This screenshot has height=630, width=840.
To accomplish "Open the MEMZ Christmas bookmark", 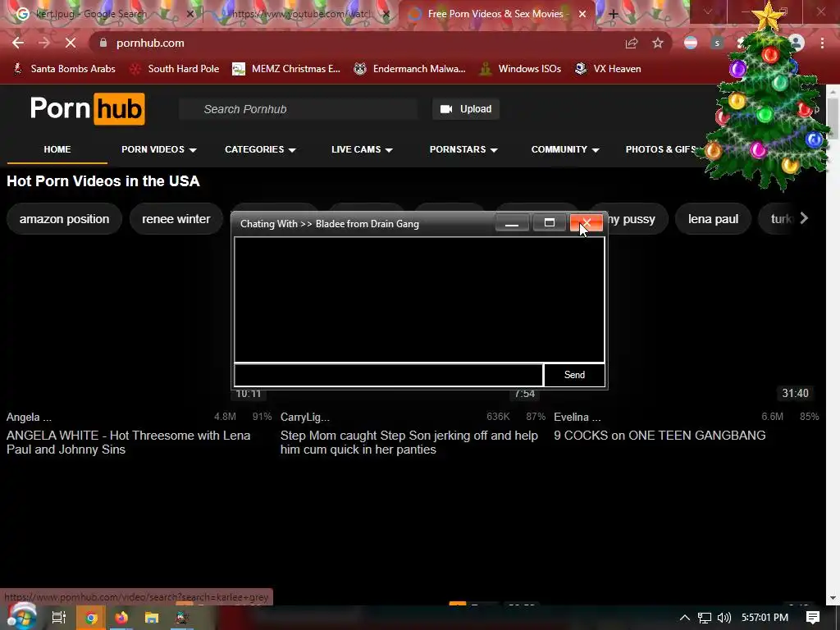I will [x=286, y=69].
